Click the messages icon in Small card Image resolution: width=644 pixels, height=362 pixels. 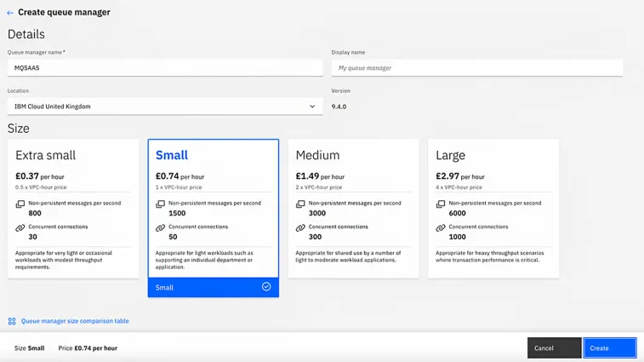pos(160,204)
